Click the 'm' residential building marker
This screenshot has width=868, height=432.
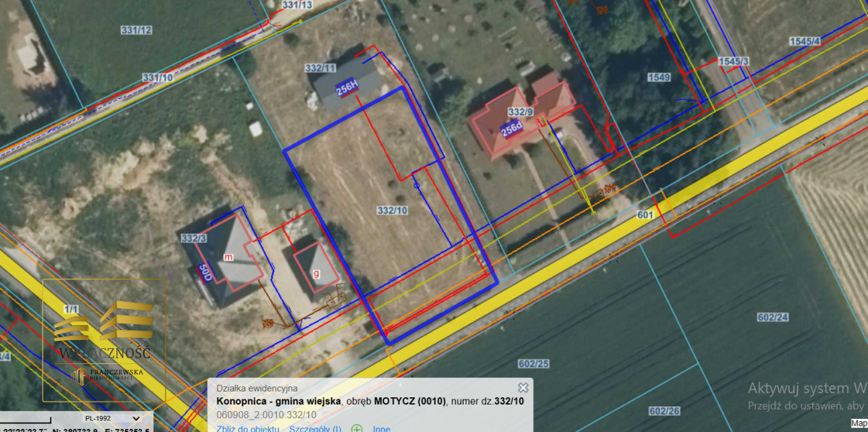click(229, 257)
